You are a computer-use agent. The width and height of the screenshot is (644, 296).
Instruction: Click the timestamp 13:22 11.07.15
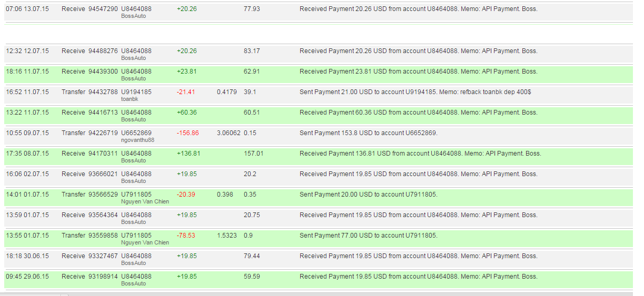(27, 113)
